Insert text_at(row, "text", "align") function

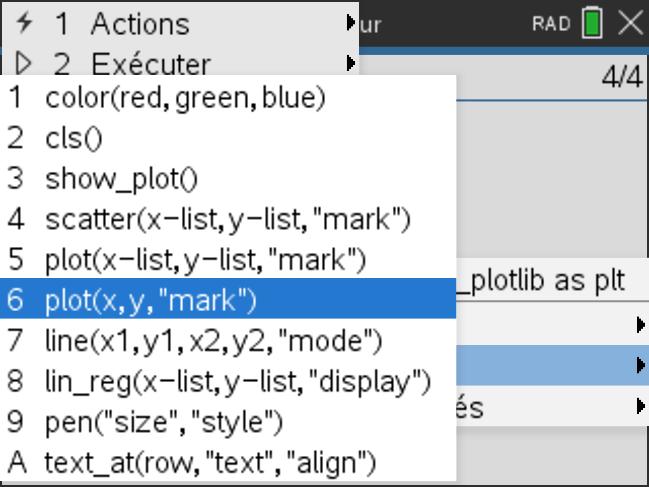(210, 463)
